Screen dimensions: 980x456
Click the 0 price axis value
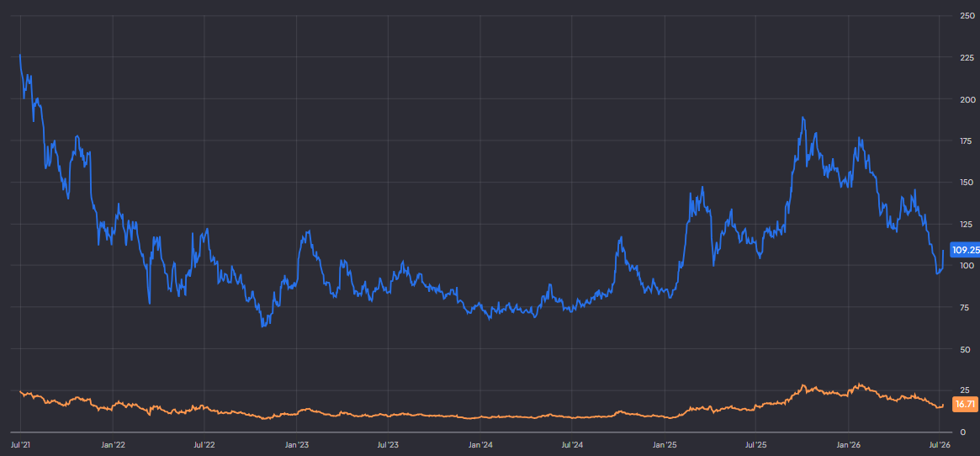pyautogui.click(x=961, y=432)
